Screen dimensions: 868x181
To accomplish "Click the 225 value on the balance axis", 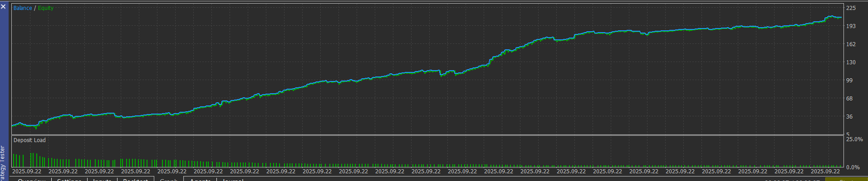I will 851,8.
